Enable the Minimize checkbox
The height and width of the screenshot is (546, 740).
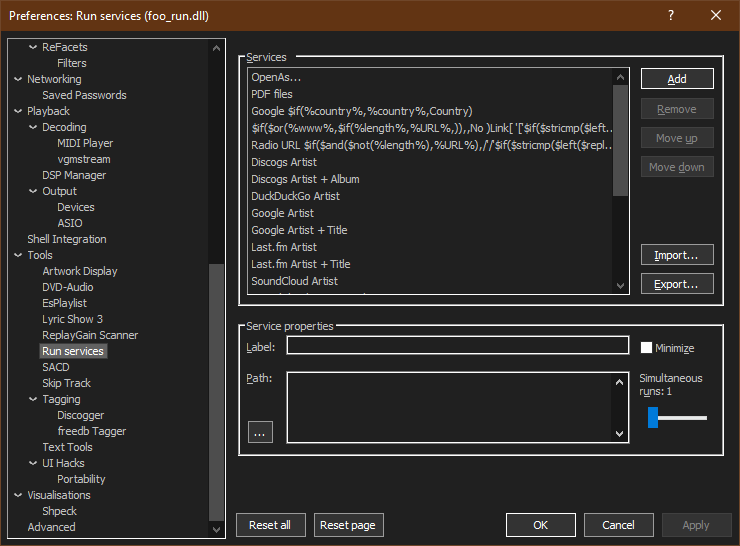point(647,348)
